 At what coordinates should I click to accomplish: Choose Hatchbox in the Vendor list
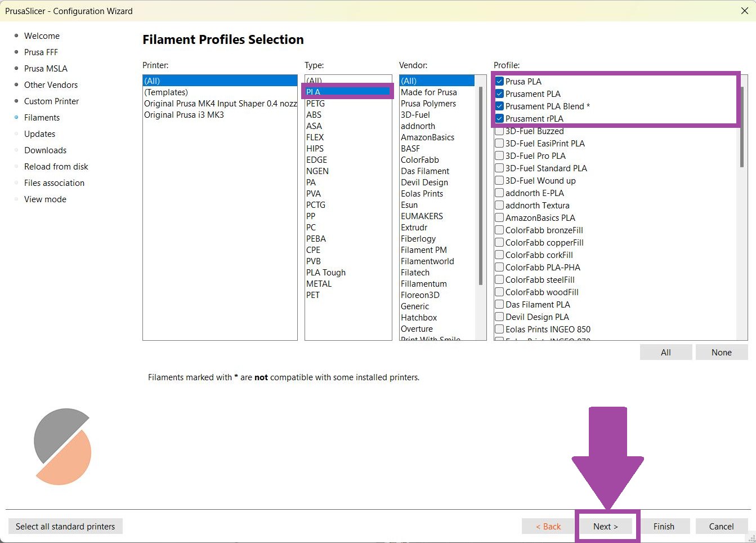coord(419,318)
